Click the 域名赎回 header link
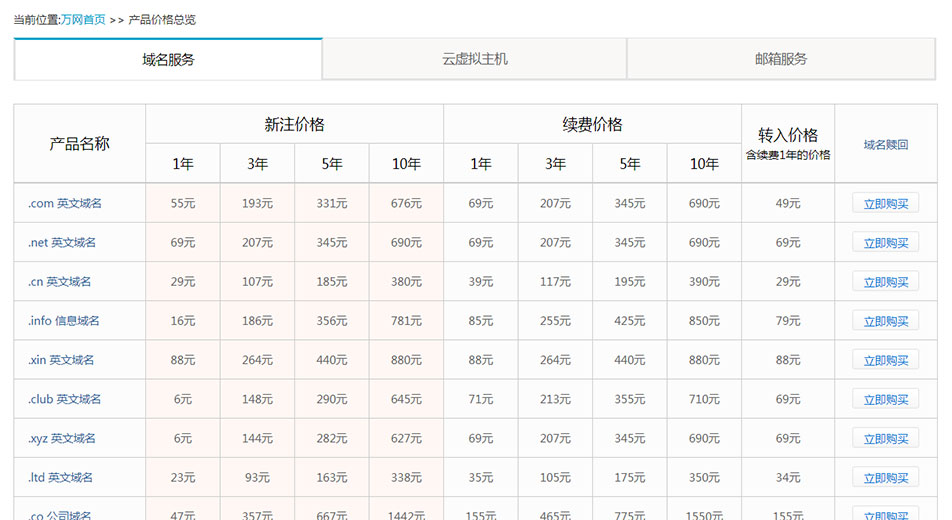 [885, 144]
